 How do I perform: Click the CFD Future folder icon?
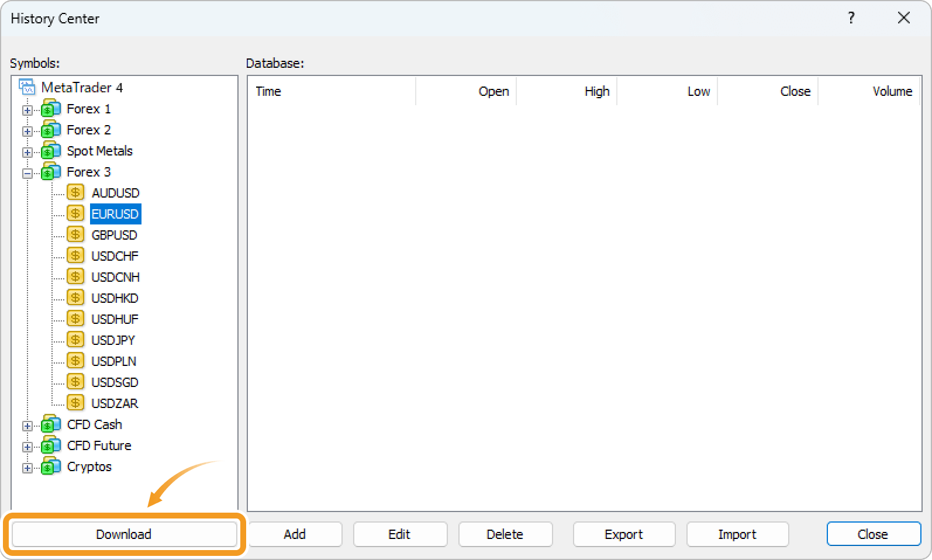click(x=51, y=445)
